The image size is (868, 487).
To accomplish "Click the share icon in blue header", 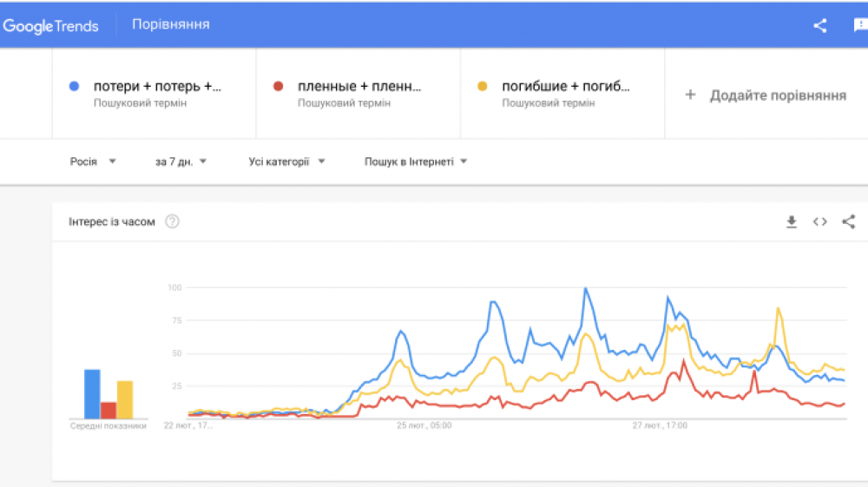I will click(x=819, y=25).
